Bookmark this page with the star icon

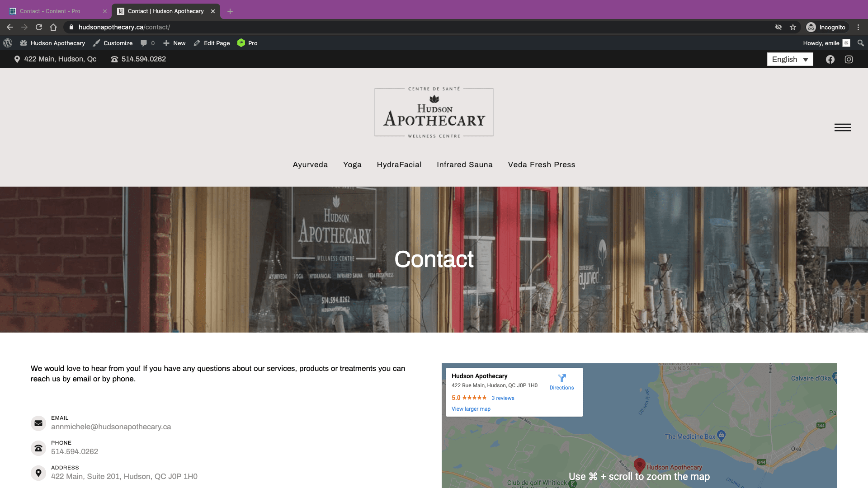pyautogui.click(x=793, y=27)
